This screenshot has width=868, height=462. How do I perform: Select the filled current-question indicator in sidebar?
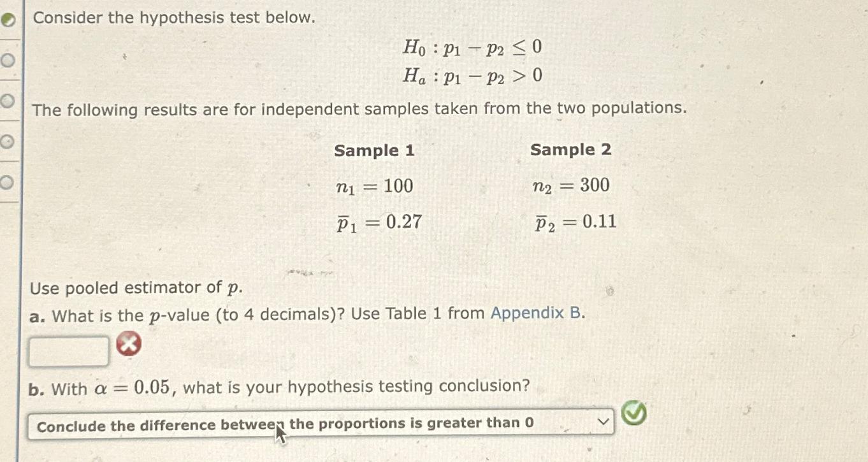pos(8,19)
